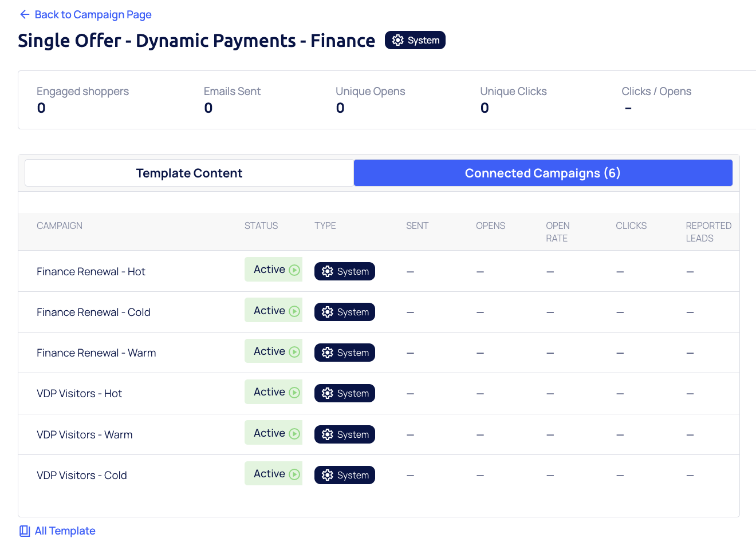Open the All Template link
The image size is (756, 554).
coord(65,531)
